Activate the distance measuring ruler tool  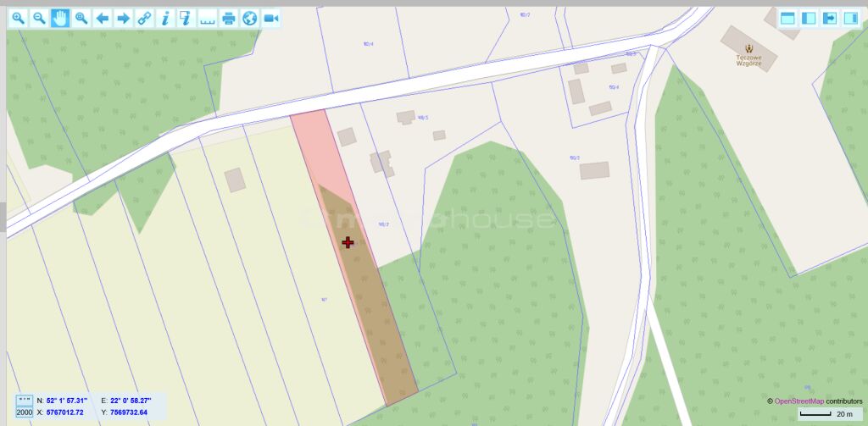coord(208,19)
